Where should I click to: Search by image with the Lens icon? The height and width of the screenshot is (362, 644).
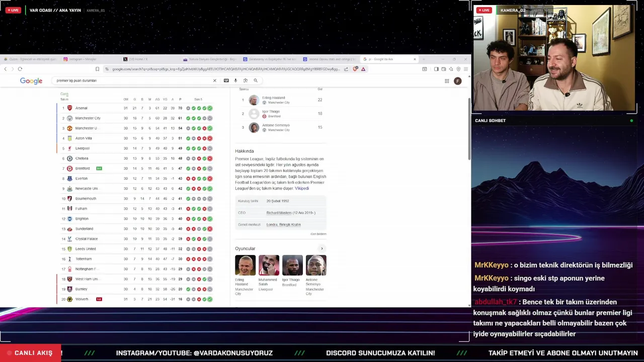(246, 80)
